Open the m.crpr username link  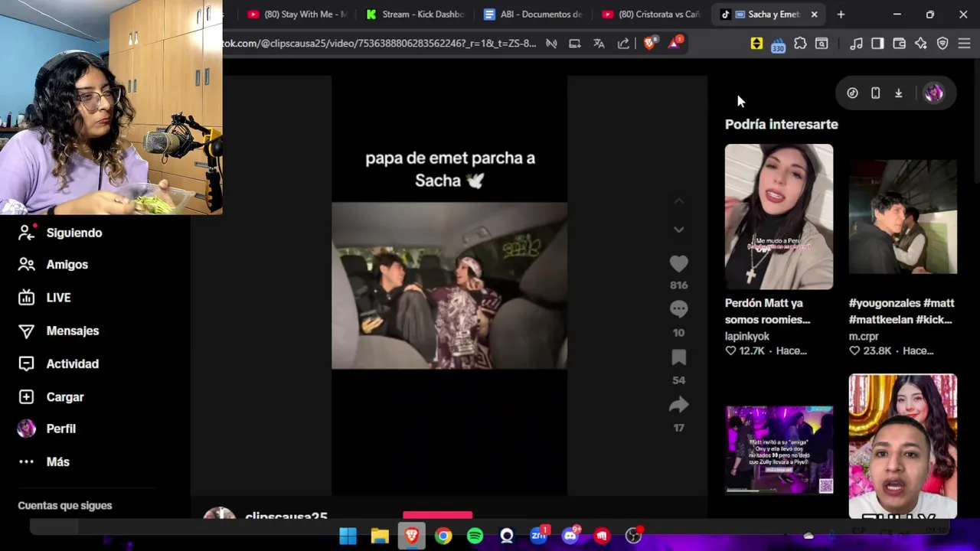coord(864,336)
